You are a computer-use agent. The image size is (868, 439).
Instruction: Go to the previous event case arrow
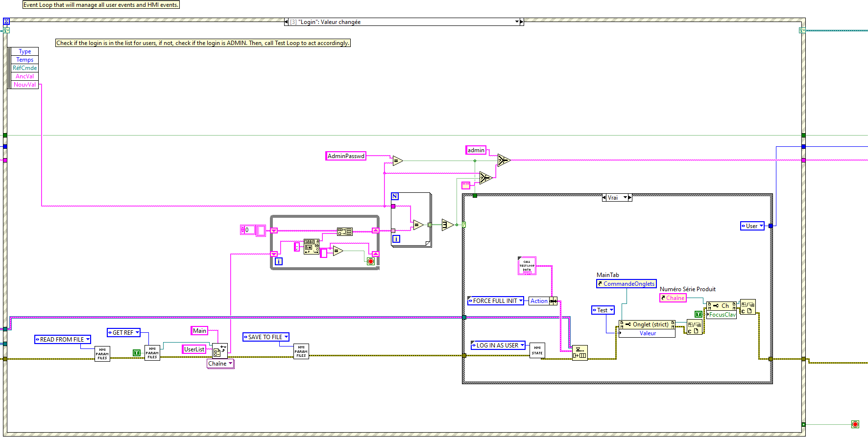[x=286, y=22]
